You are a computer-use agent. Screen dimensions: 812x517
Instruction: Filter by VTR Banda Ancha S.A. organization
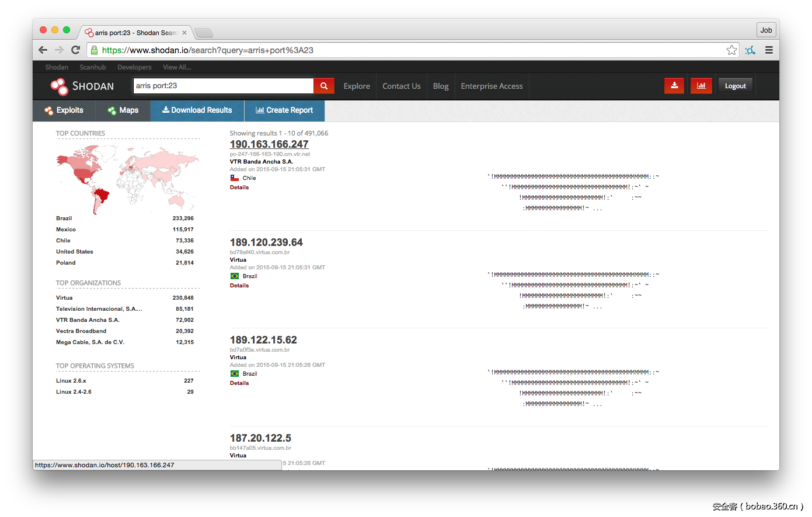pos(88,320)
